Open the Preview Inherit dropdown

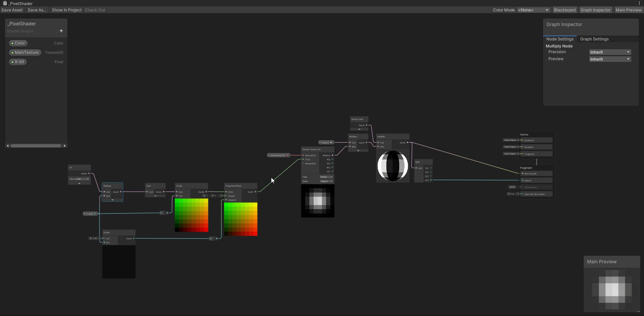pos(610,59)
